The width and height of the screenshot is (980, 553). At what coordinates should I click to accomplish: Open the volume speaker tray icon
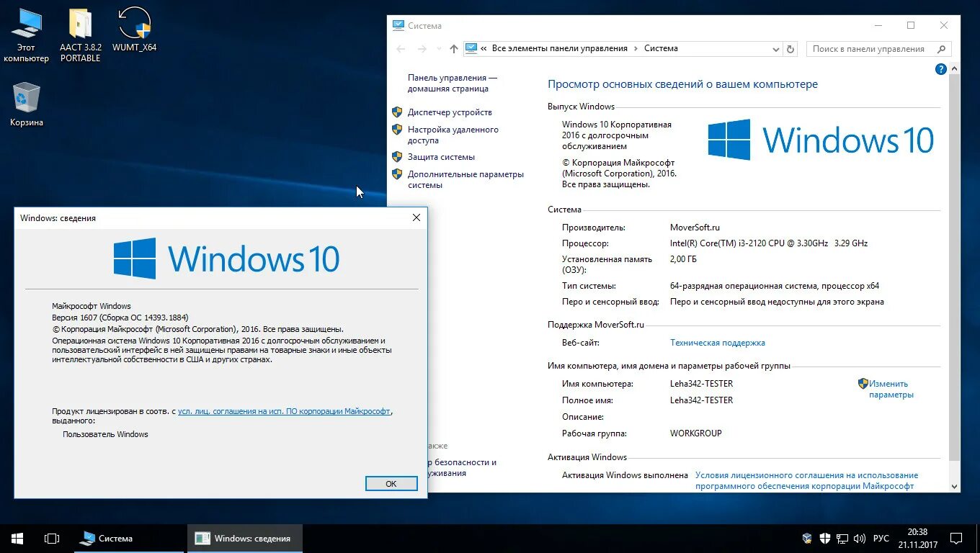[860, 538]
